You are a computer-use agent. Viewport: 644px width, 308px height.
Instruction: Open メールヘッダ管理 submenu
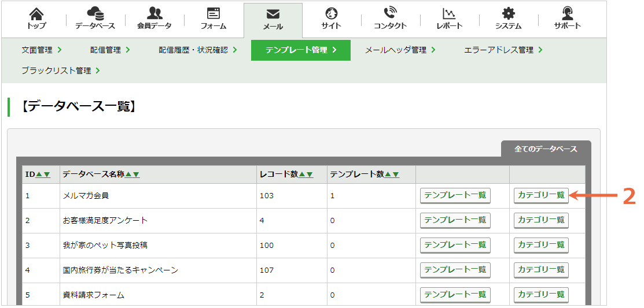coord(400,50)
